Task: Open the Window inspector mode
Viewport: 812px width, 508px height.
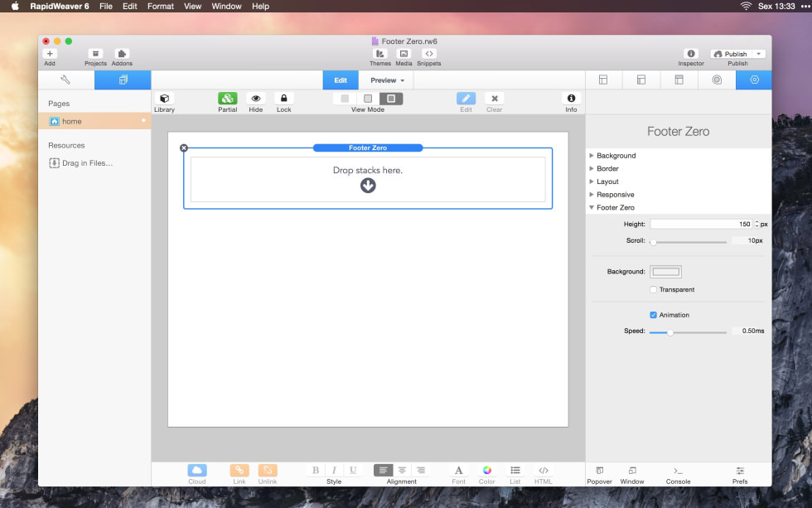Action: pyautogui.click(x=632, y=471)
